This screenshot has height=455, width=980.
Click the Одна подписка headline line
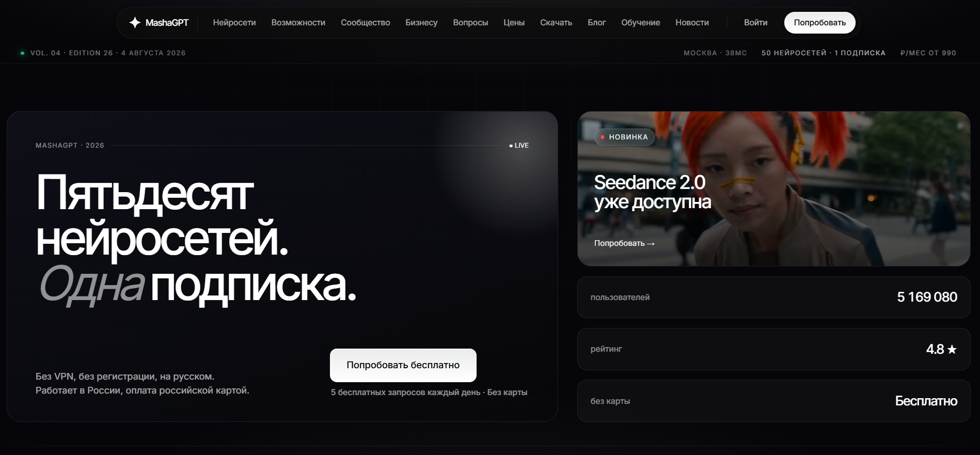(197, 286)
